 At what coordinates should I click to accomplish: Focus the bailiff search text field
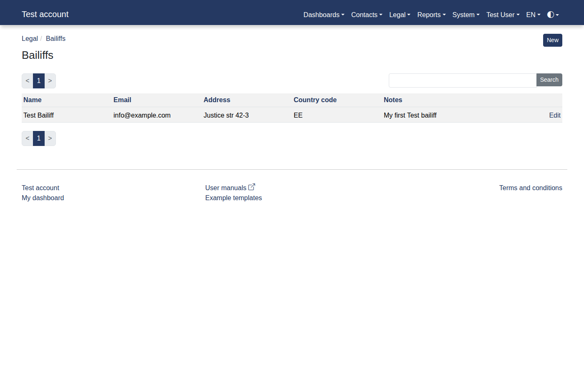point(462,80)
